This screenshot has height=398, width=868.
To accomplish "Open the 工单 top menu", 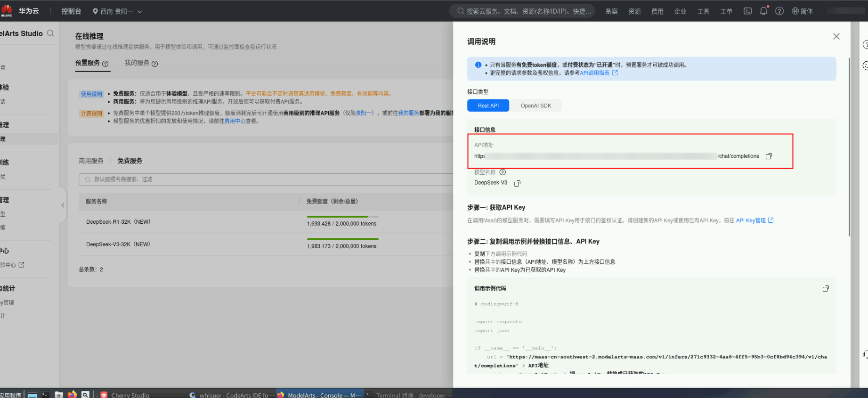I will tap(726, 11).
